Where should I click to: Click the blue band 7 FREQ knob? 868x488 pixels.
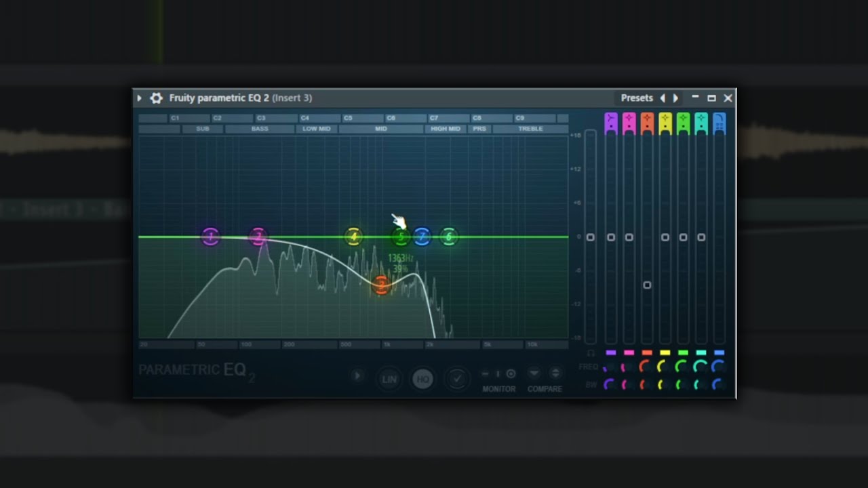pyautogui.click(x=718, y=367)
